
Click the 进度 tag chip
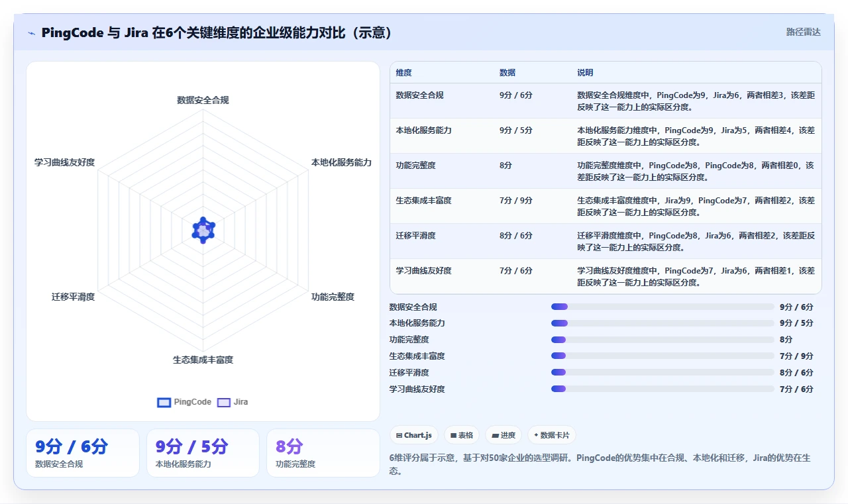(x=504, y=435)
